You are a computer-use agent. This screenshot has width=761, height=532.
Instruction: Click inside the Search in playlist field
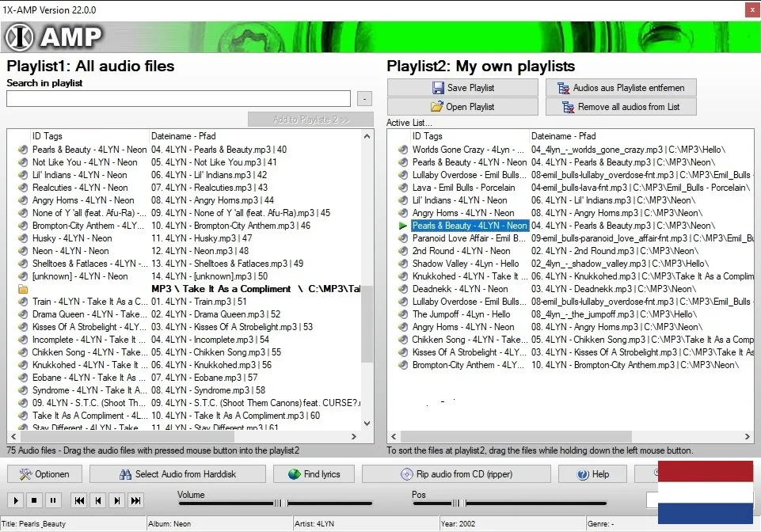177,98
